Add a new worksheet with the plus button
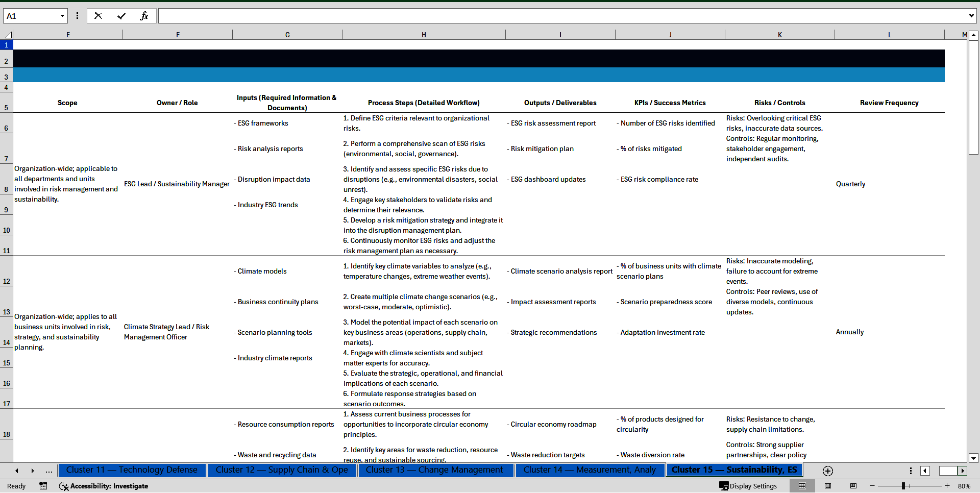This screenshot has height=493, width=980. tap(827, 471)
